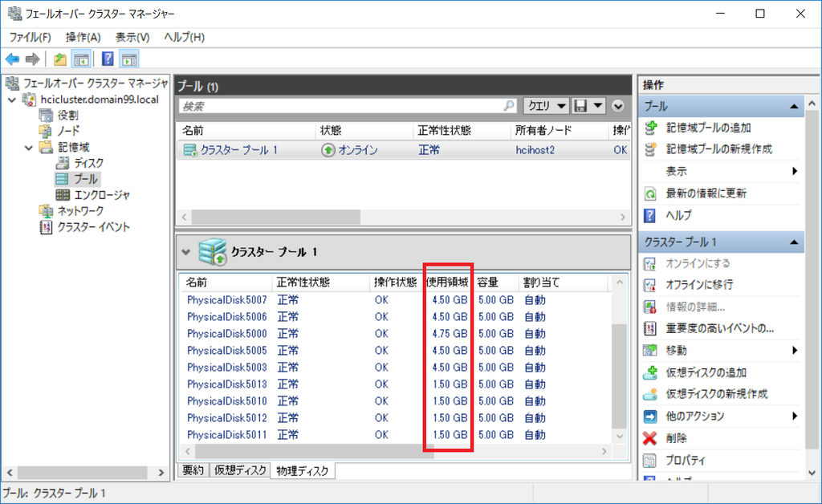Viewport: 822px width, 504px height.
Task: Click the search magnifier icon
Action: pos(508,106)
